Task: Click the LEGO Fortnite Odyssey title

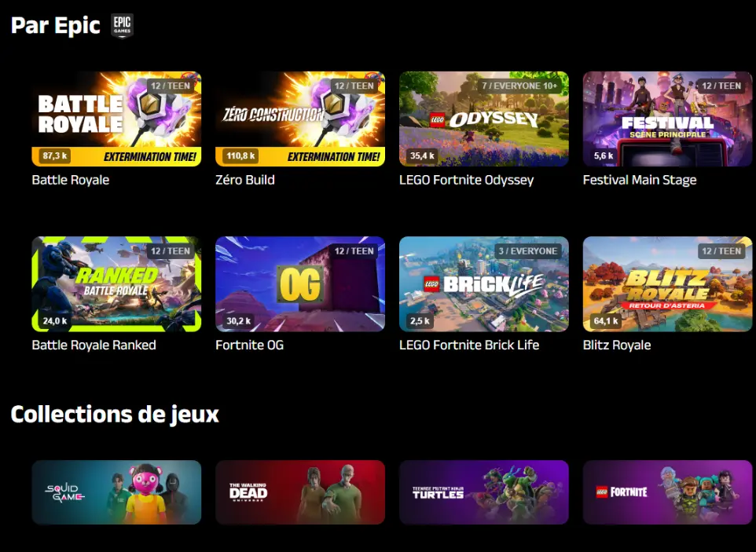Action: point(466,180)
